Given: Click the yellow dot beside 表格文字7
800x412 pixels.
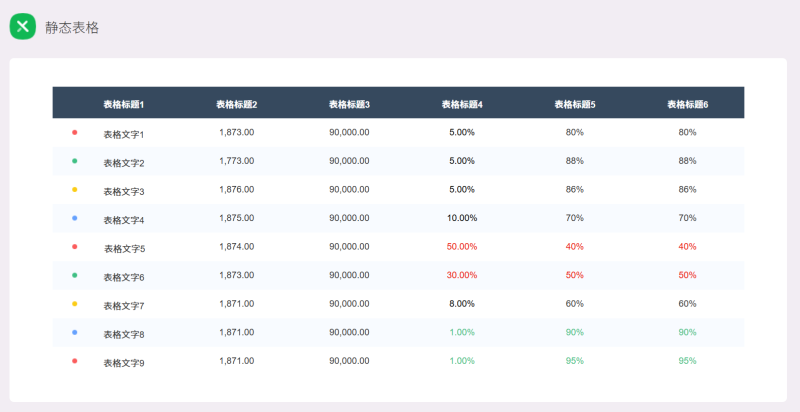Looking at the screenshot, I should coord(75,303).
